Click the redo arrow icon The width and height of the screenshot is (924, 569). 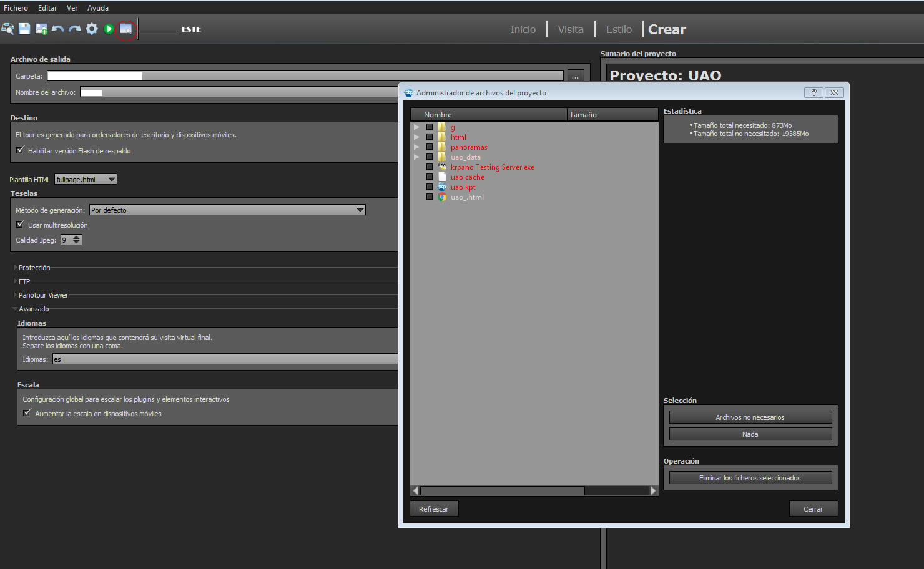point(75,29)
